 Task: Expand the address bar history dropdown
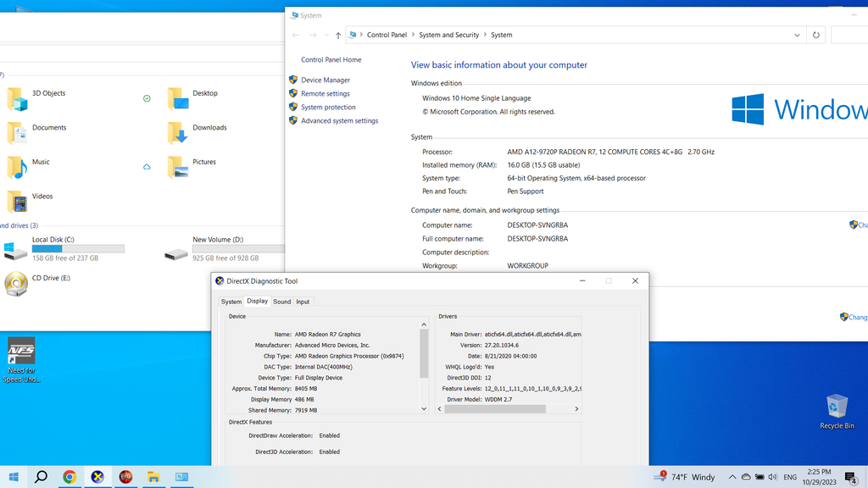click(x=797, y=35)
